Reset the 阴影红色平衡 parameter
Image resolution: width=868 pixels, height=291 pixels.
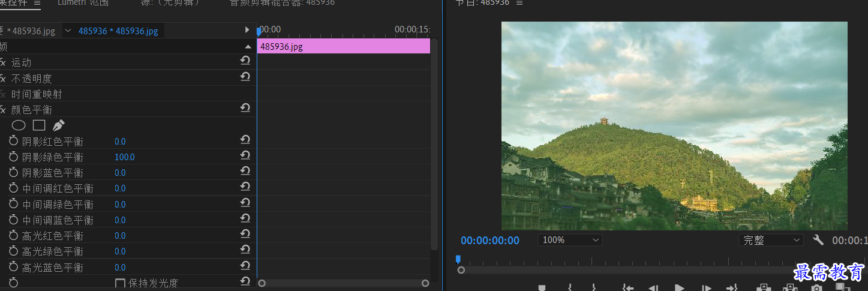click(x=245, y=140)
